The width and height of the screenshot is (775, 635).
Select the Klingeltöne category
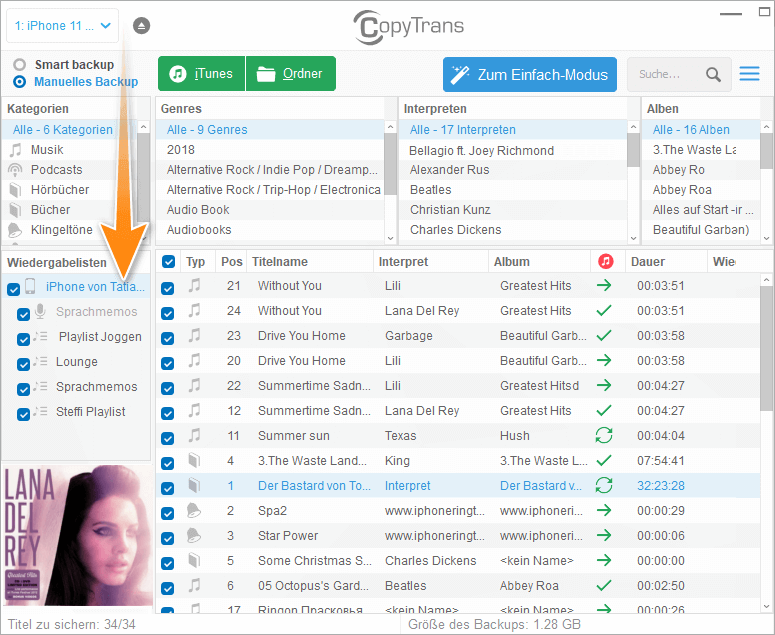coord(69,230)
